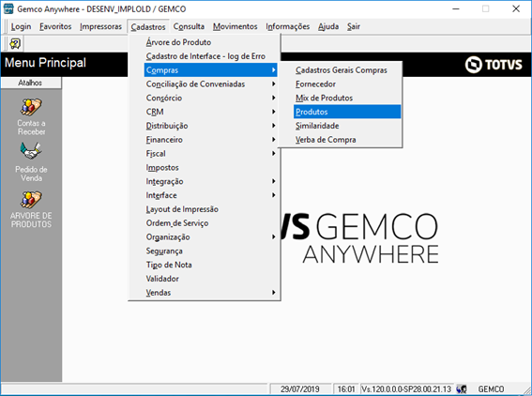Select the Validador menu entry
This screenshot has width=532, height=396.
coord(210,279)
